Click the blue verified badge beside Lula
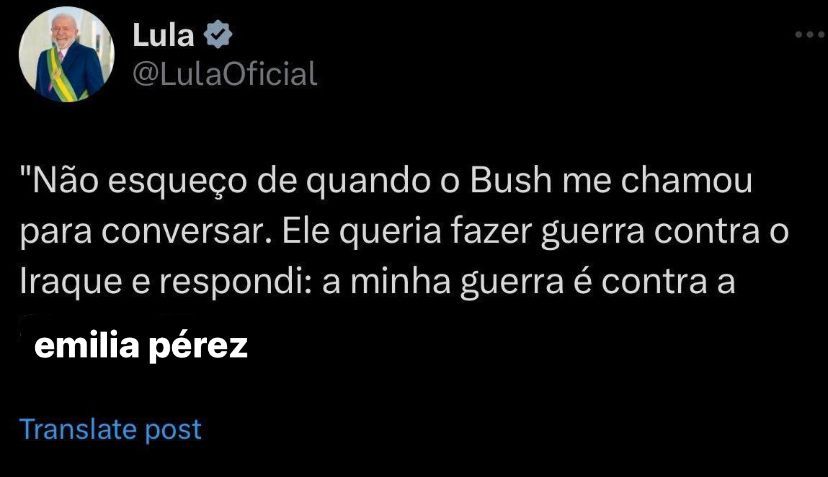828x477 pixels. 218,35
